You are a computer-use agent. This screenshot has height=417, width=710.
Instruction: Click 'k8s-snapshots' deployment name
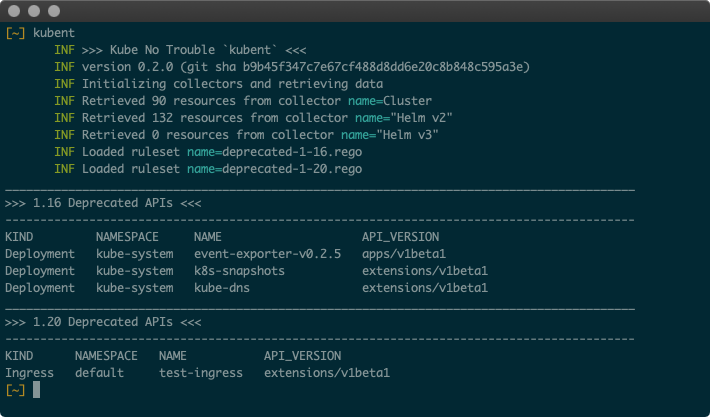click(x=240, y=271)
